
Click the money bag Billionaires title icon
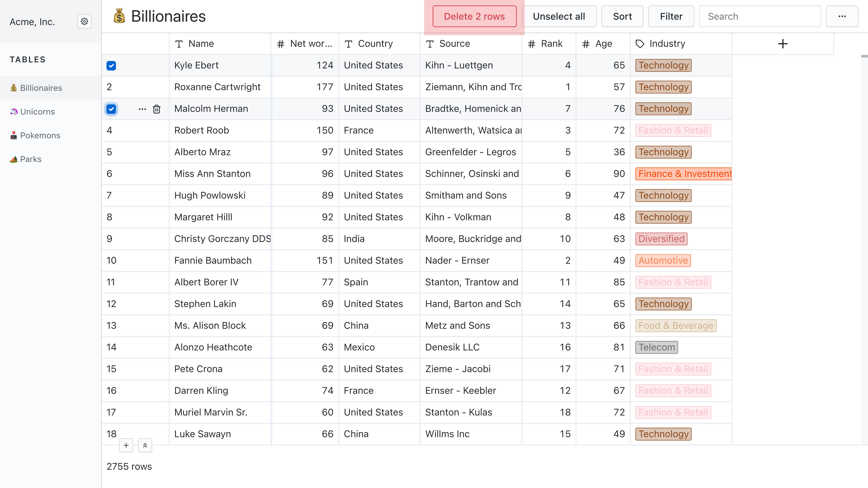[119, 16]
